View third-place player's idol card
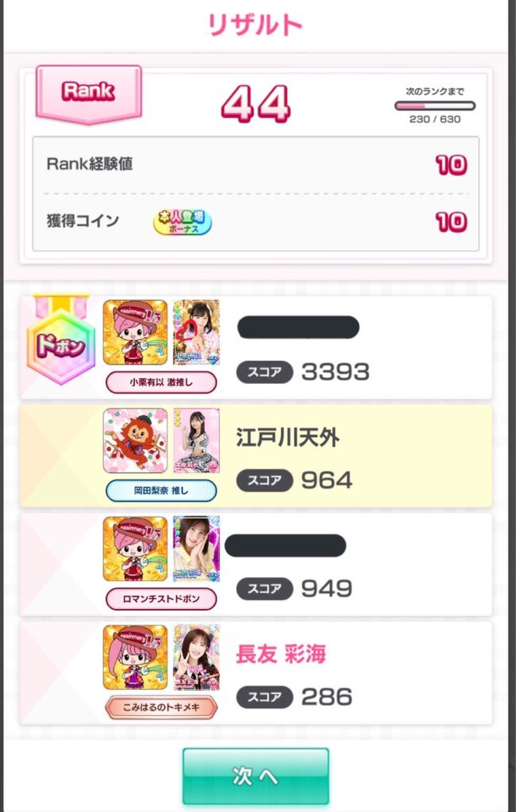 click(x=196, y=549)
